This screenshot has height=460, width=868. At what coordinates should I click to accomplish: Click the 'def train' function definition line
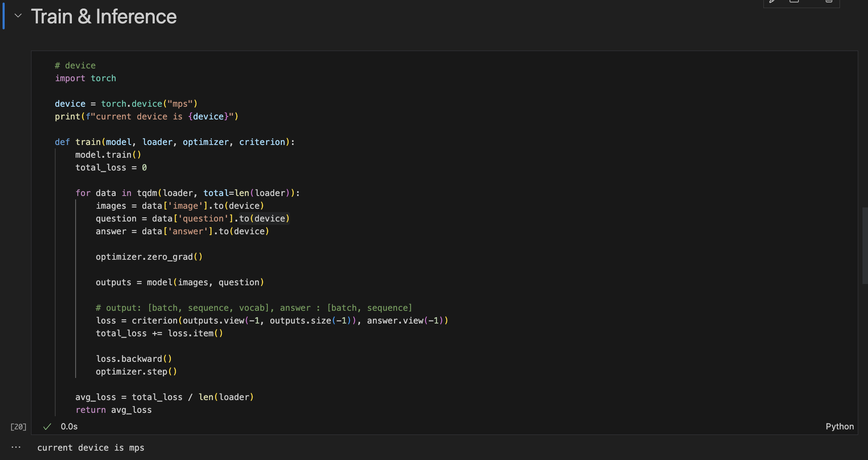(x=174, y=142)
